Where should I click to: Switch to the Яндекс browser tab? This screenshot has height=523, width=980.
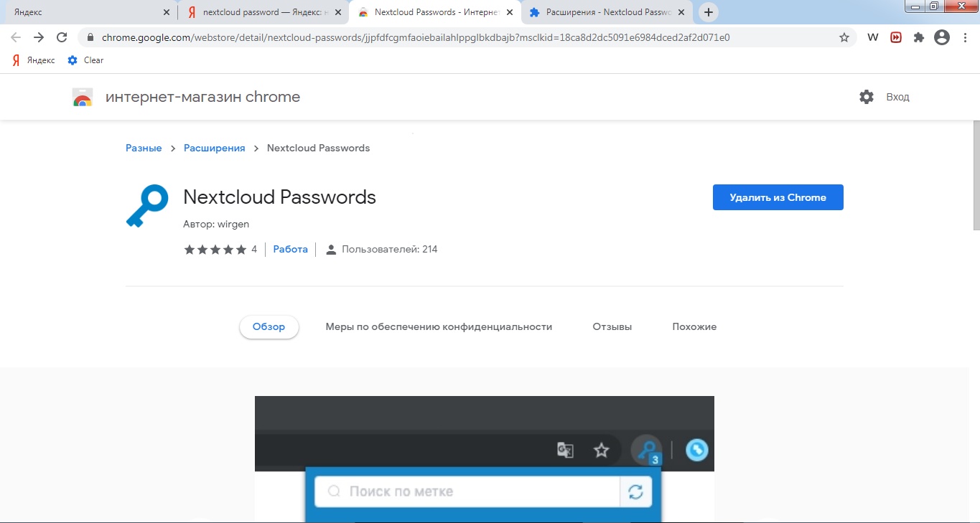pyautogui.click(x=86, y=12)
